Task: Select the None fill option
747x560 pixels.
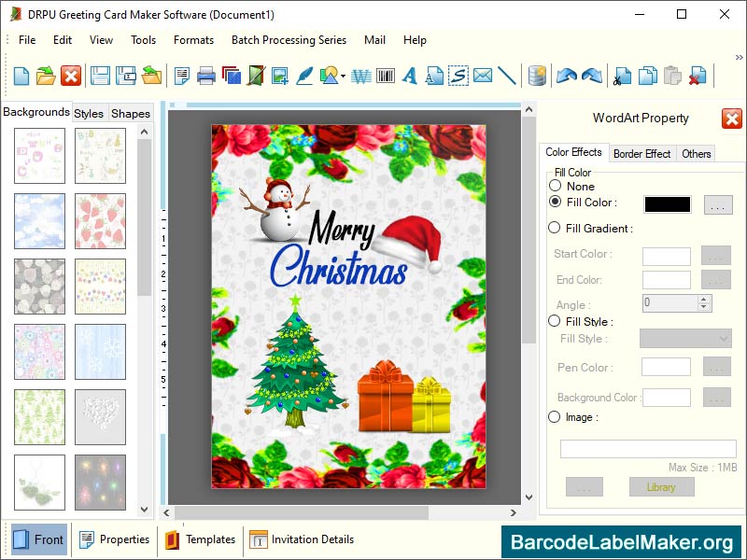Action: click(x=555, y=186)
